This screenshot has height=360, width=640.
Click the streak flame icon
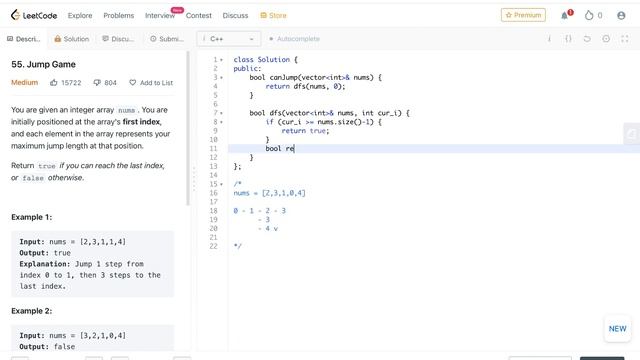pos(589,16)
